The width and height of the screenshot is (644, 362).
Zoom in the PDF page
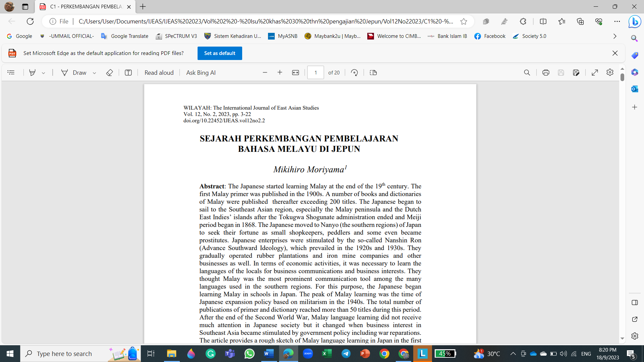280,72
